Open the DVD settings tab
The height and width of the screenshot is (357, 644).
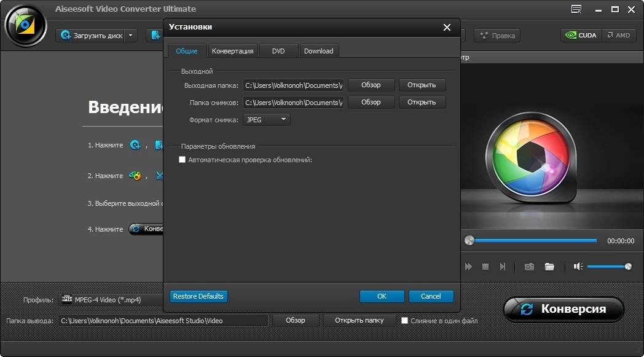point(278,51)
